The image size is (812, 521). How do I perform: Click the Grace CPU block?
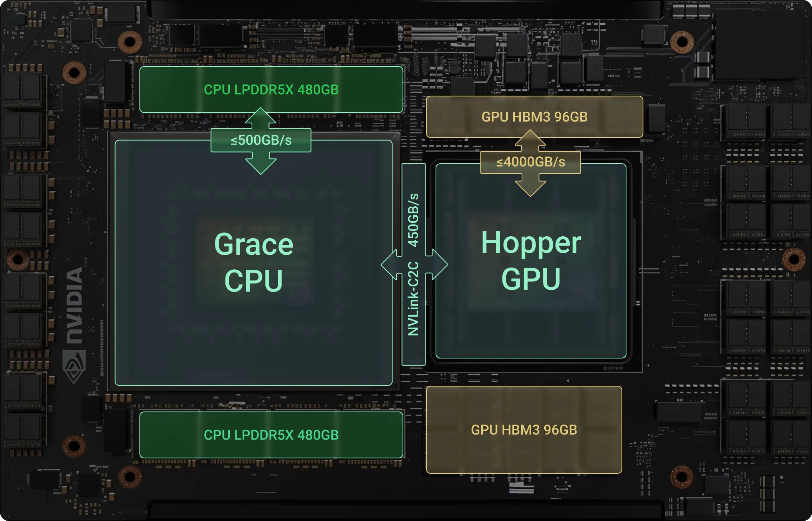click(x=254, y=263)
